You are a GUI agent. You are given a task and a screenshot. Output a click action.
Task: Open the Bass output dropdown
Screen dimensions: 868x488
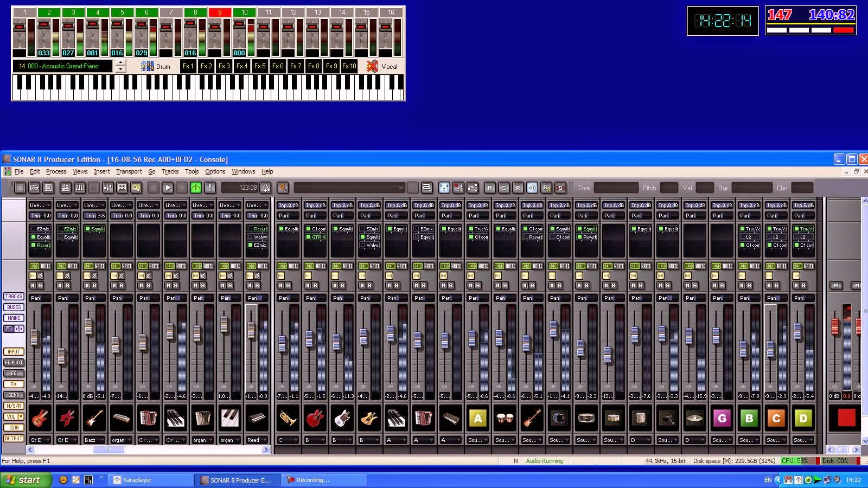pos(102,440)
